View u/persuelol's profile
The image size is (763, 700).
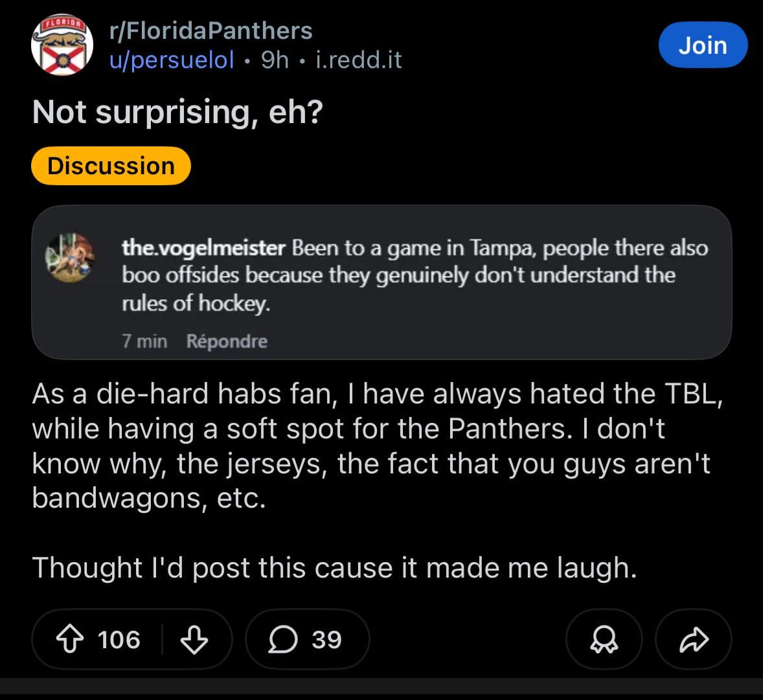[172, 60]
